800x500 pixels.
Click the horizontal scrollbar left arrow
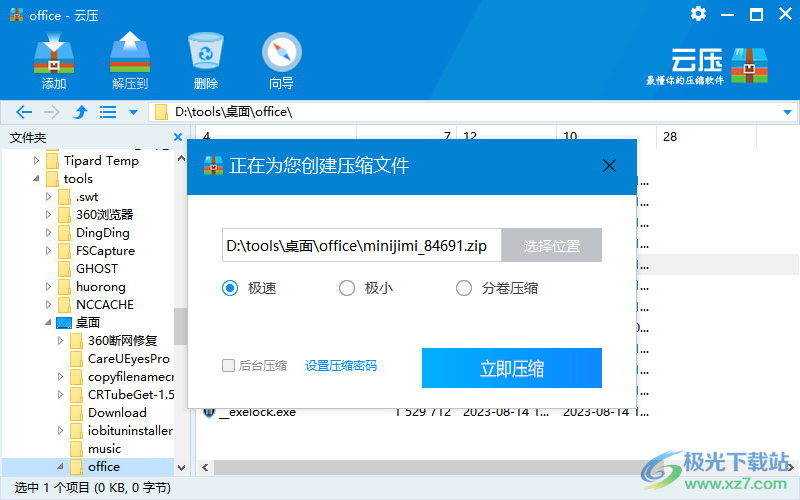coord(206,467)
